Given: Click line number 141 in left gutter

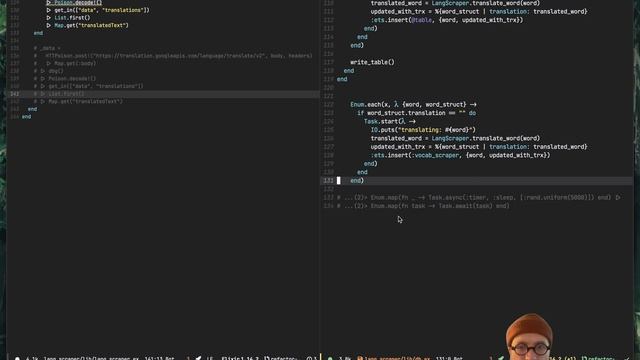Looking at the screenshot, I should pyautogui.click(x=15, y=94).
